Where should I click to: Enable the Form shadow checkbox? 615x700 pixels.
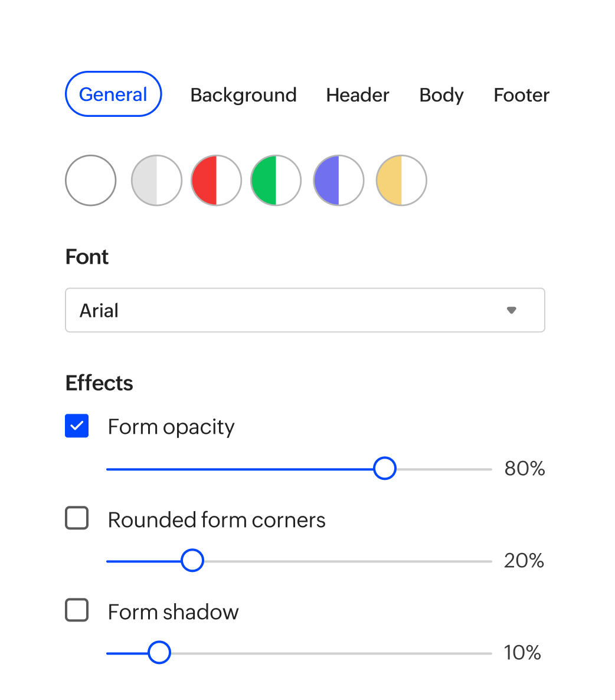(77, 610)
